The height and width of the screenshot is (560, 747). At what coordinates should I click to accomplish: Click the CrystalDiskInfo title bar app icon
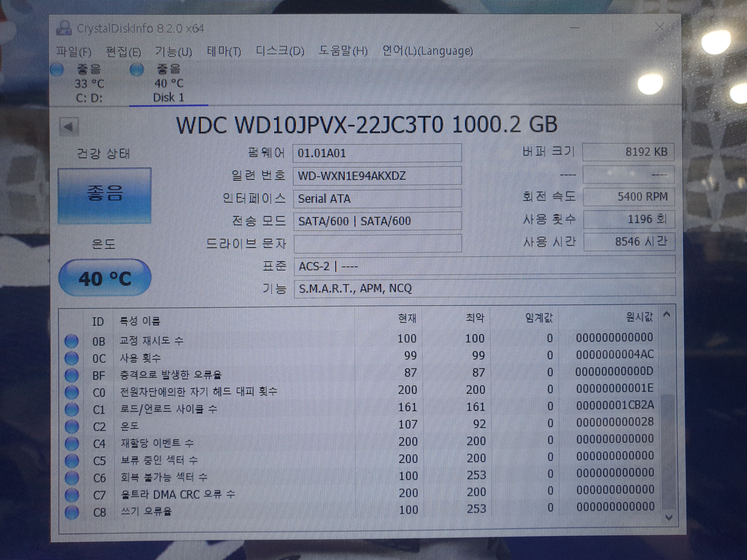[64, 28]
